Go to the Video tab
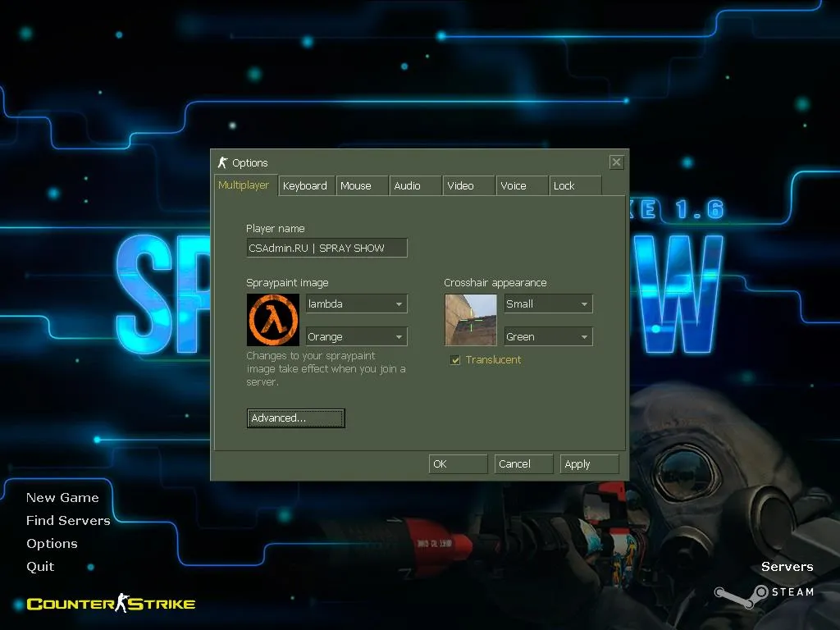Image resolution: width=840 pixels, height=630 pixels. point(468,186)
